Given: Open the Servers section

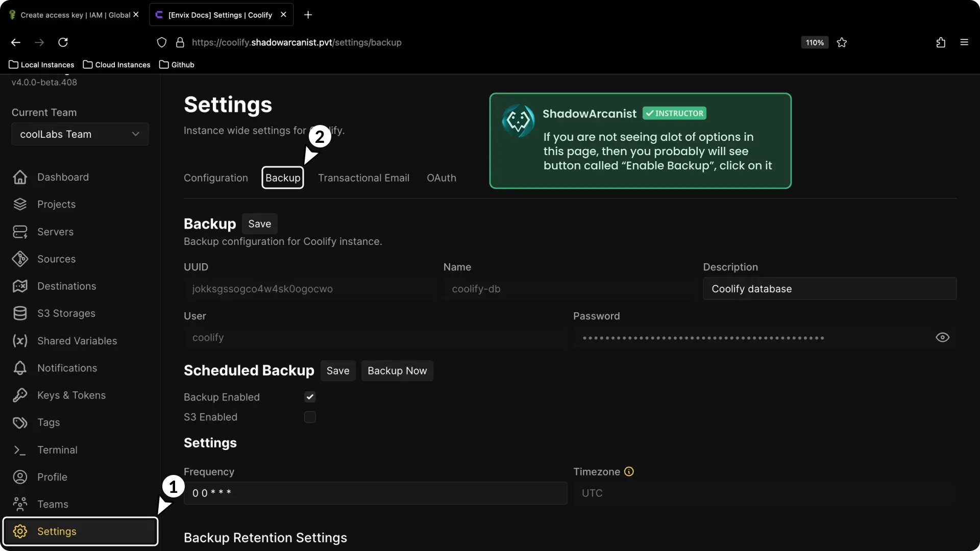Looking at the screenshot, I should [x=56, y=232].
